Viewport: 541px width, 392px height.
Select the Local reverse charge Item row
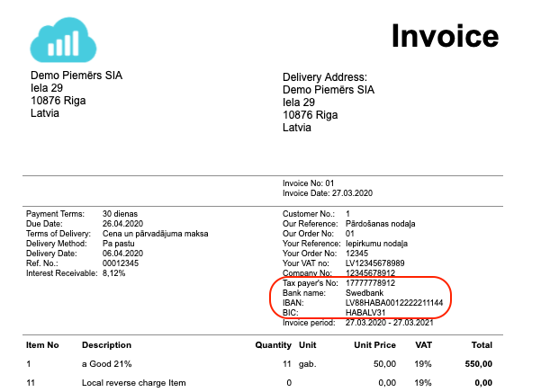pos(133,383)
